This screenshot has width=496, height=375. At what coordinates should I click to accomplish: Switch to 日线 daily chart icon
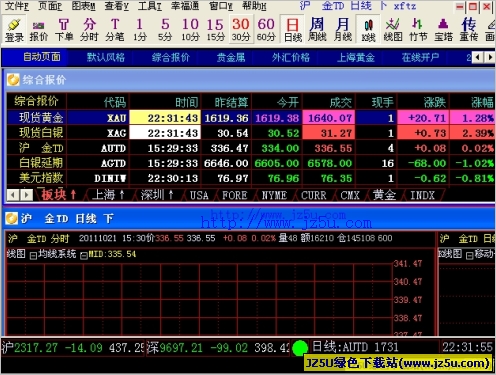[293, 30]
